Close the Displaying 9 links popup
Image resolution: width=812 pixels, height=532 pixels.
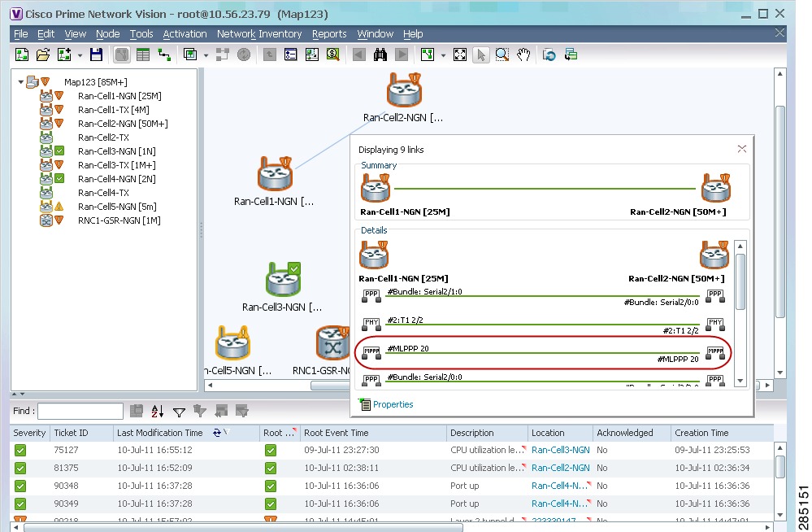pos(741,149)
